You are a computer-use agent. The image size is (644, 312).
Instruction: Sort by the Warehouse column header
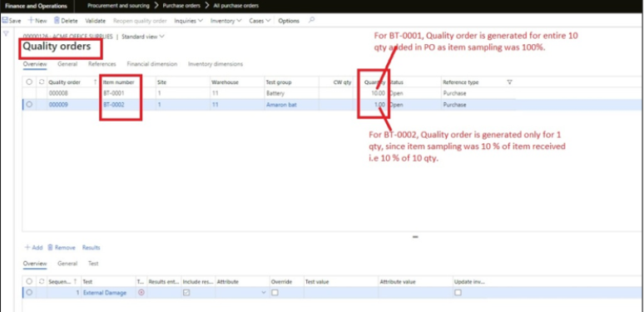(225, 82)
